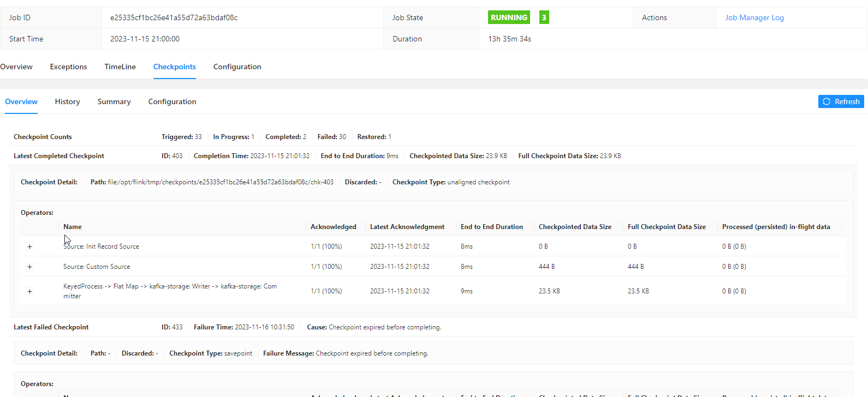This screenshot has height=397, width=868.
Task: Click the green task count badge 3
Action: (x=544, y=17)
